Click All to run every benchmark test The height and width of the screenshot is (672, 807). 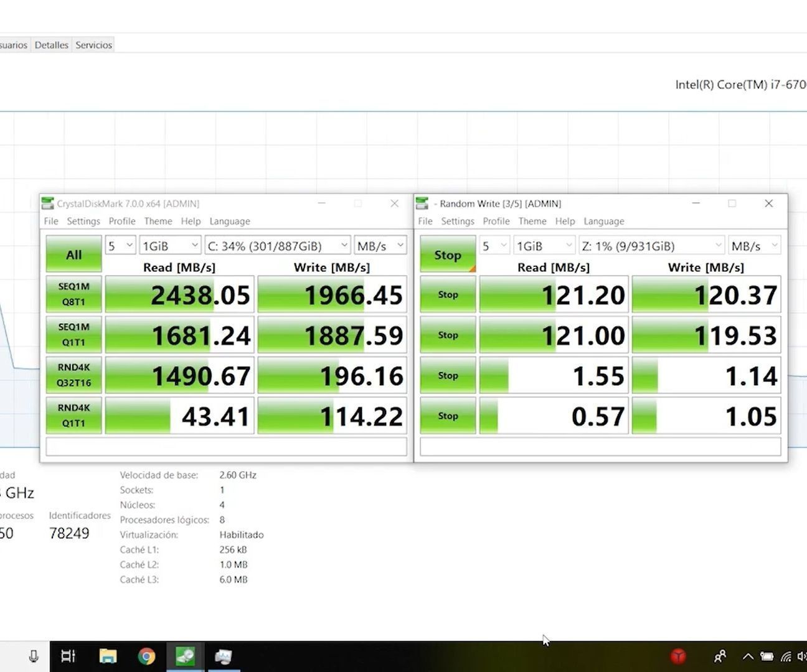pyautogui.click(x=73, y=254)
